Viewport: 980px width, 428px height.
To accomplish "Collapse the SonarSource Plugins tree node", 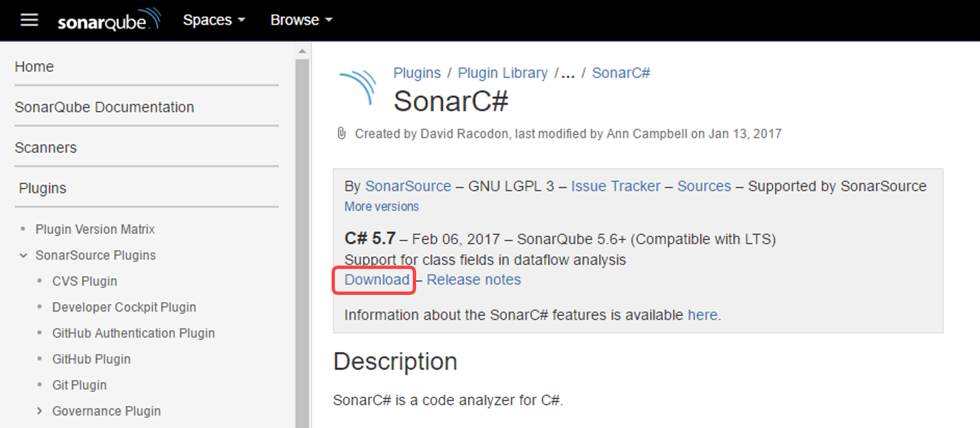I will (x=23, y=256).
